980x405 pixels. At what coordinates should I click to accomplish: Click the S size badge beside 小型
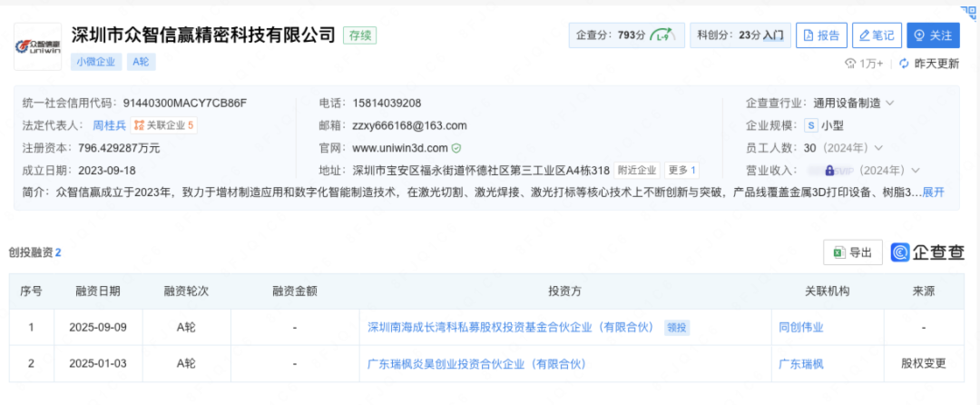click(810, 125)
